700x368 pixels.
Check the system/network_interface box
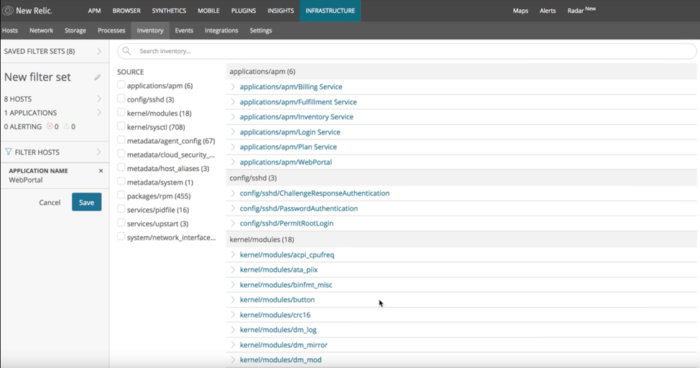pos(121,237)
